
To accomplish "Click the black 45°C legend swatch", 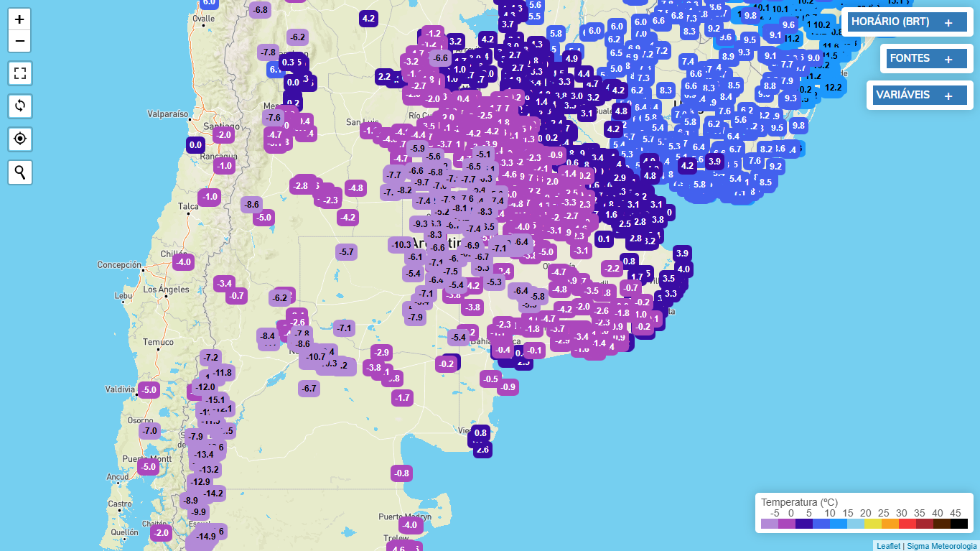I will click(x=958, y=524).
